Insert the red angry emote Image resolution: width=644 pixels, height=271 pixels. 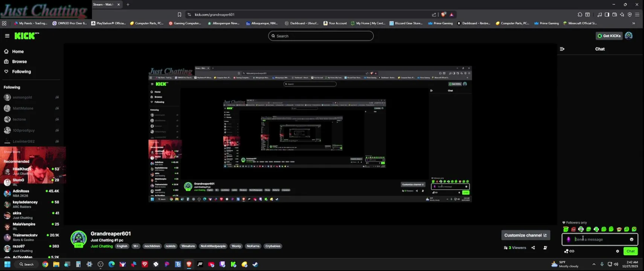pos(574,229)
